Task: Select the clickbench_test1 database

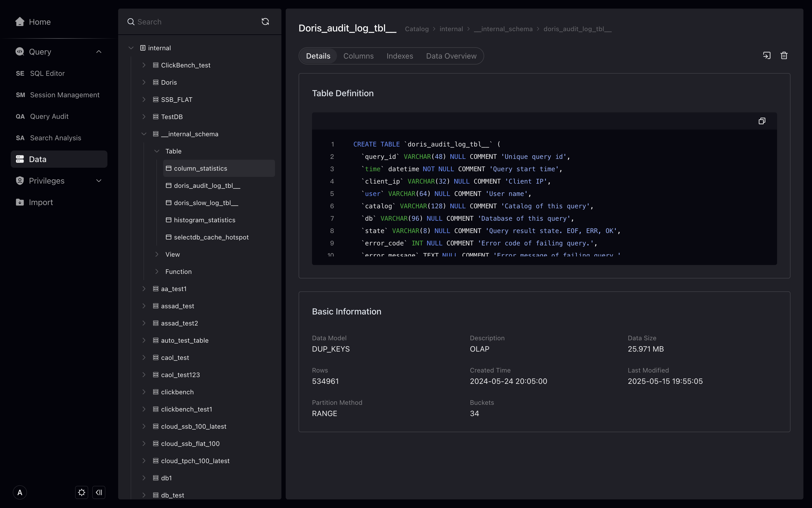Action: [x=187, y=409]
